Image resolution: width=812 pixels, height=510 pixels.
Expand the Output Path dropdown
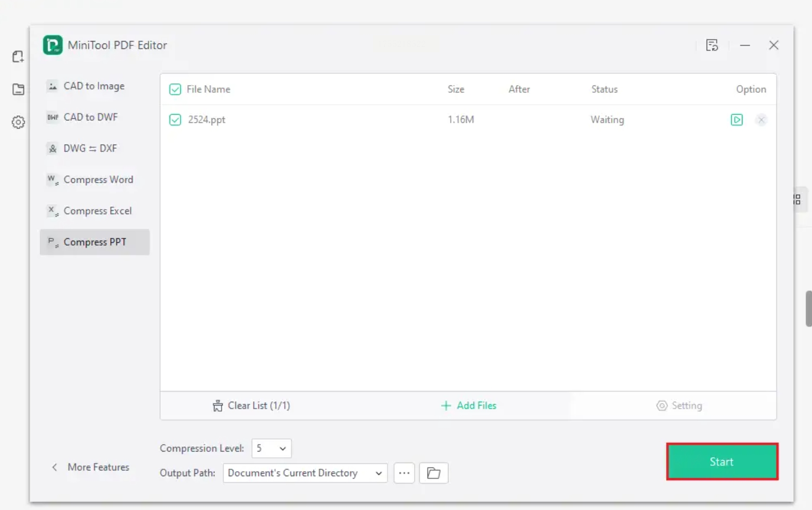(x=305, y=473)
